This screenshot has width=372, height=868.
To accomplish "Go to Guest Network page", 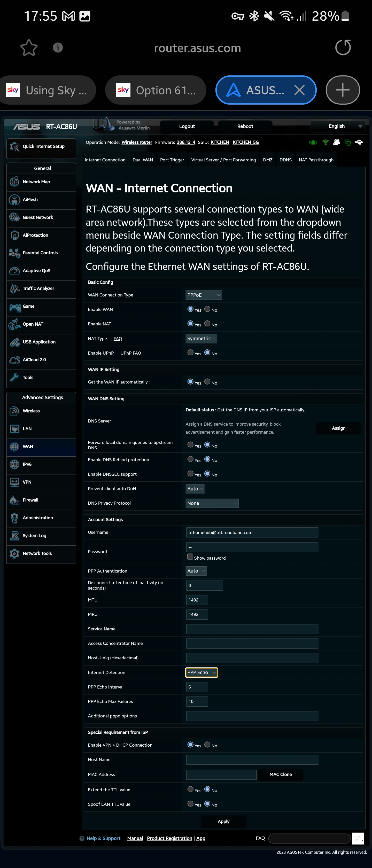I will [x=41, y=218].
